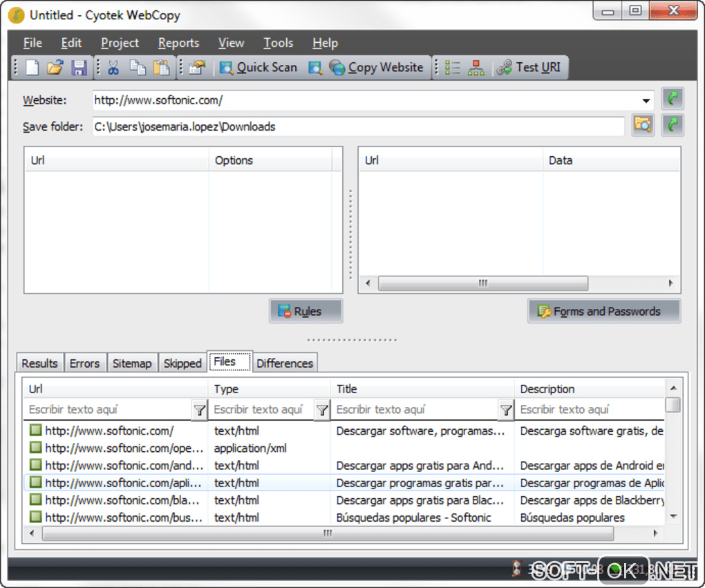Open the Tools menu
The height and width of the screenshot is (588, 705).
pos(278,43)
